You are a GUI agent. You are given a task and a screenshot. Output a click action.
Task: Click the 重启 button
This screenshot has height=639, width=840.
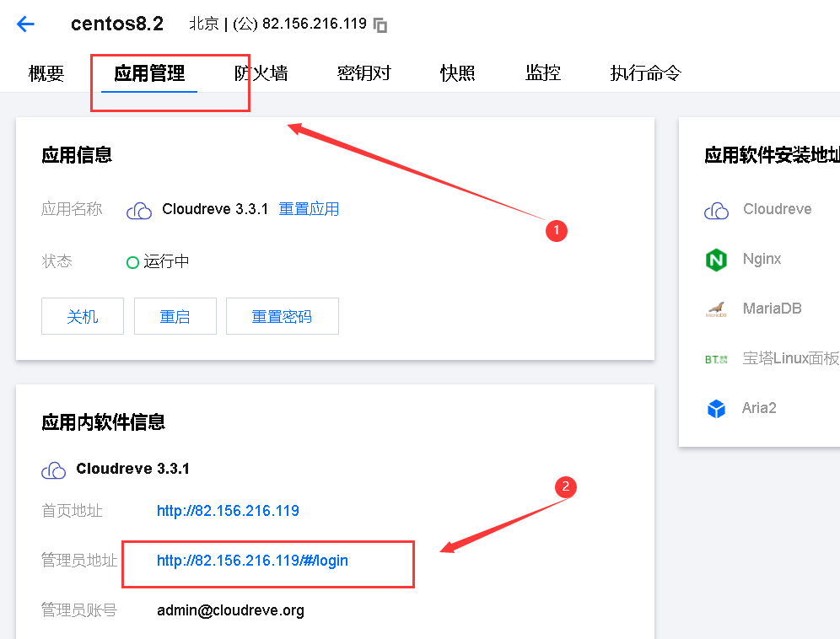click(x=175, y=316)
